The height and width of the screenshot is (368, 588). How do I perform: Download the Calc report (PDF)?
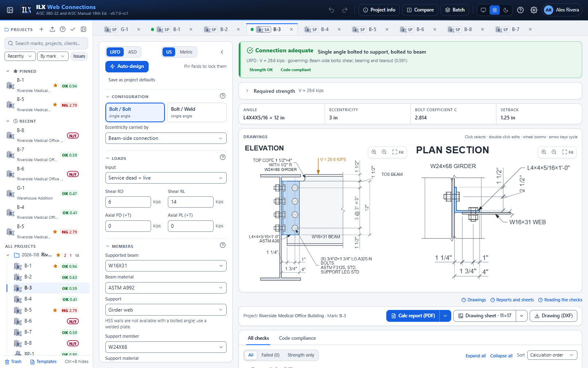coord(413,316)
